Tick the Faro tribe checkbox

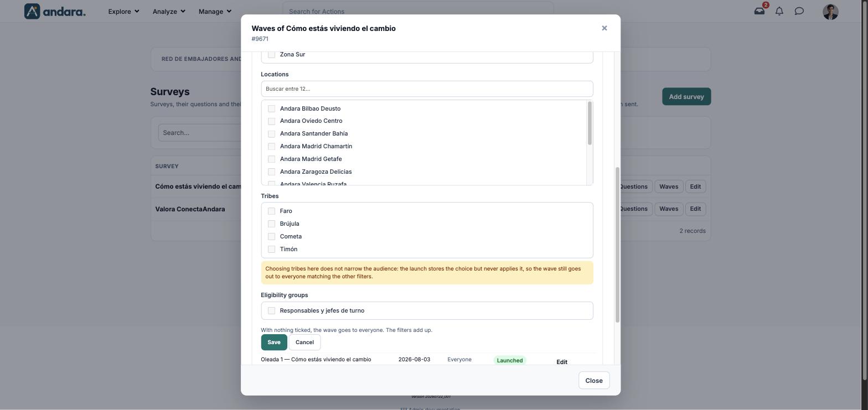271,211
